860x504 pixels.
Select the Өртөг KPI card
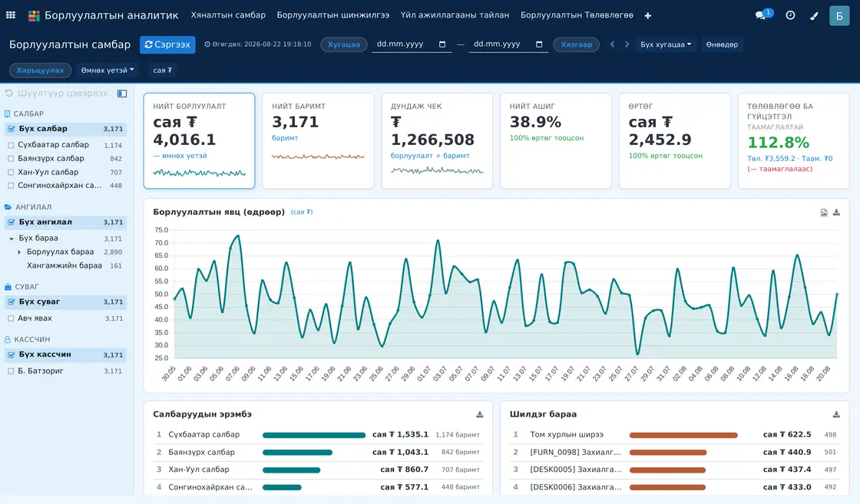point(675,141)
